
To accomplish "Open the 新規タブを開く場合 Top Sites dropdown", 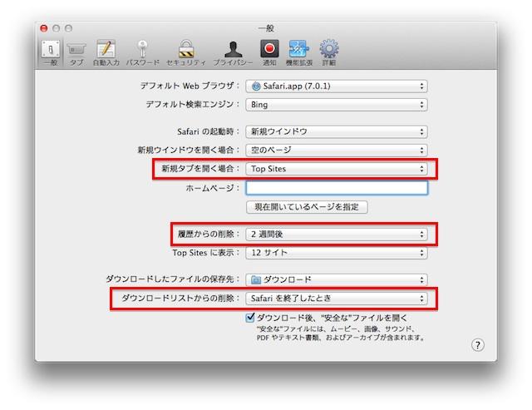I will [337, 169].
